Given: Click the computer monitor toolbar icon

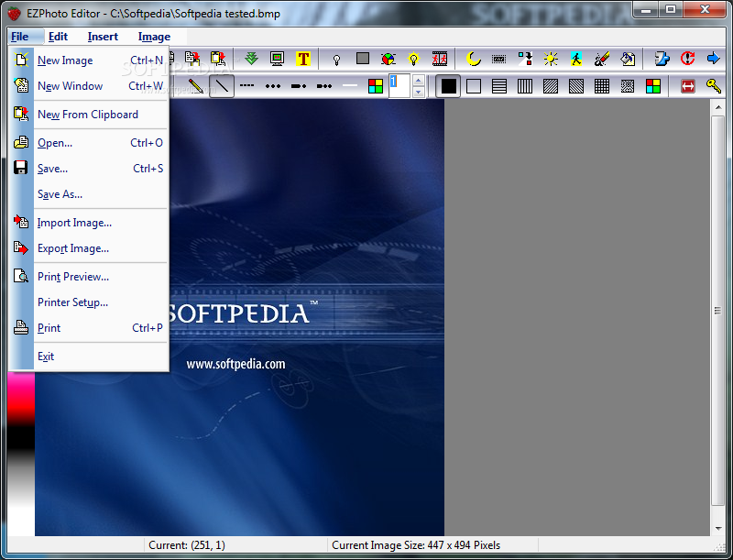Looking at the screenshot, I should point(278,59).
